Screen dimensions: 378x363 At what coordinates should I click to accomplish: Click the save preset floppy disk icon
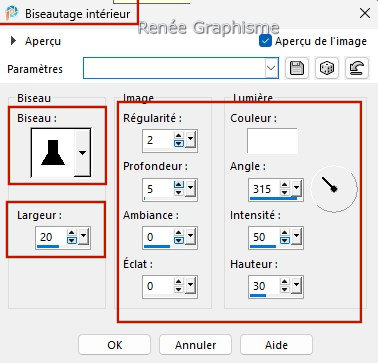coord(297,68)
